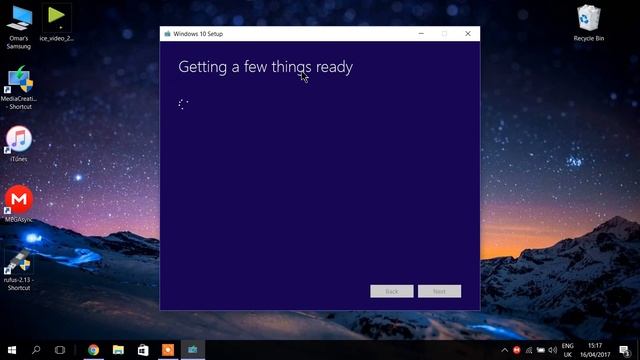Open taskbar Search magnifier
Viewport: 640px width, 360px height.
[x=36, y=350]
